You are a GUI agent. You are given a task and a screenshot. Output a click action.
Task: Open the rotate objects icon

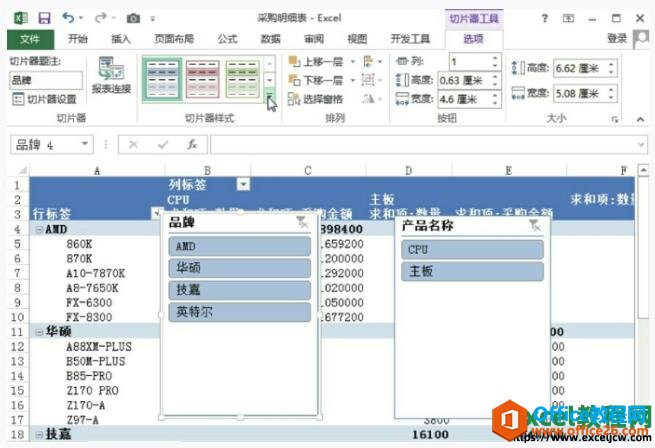(371, 99)
